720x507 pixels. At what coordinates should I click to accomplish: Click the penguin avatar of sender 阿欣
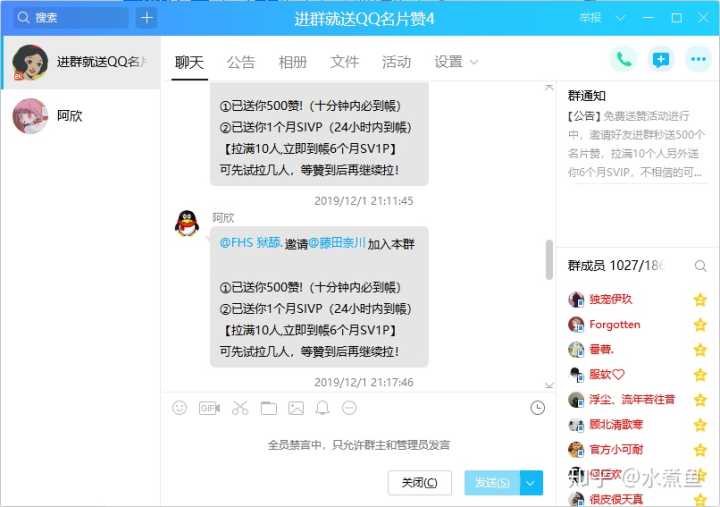point(187,223)
